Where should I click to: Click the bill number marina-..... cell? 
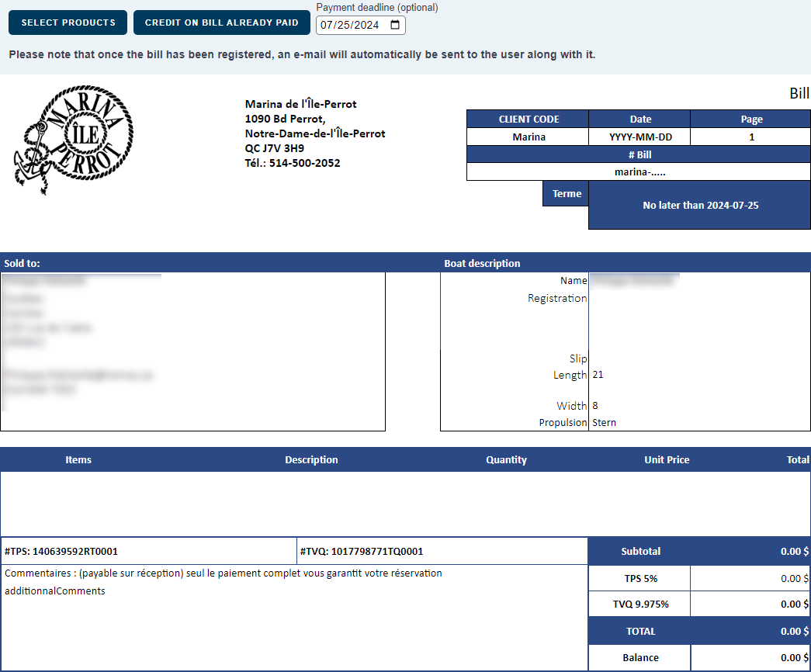click(639, 172)
